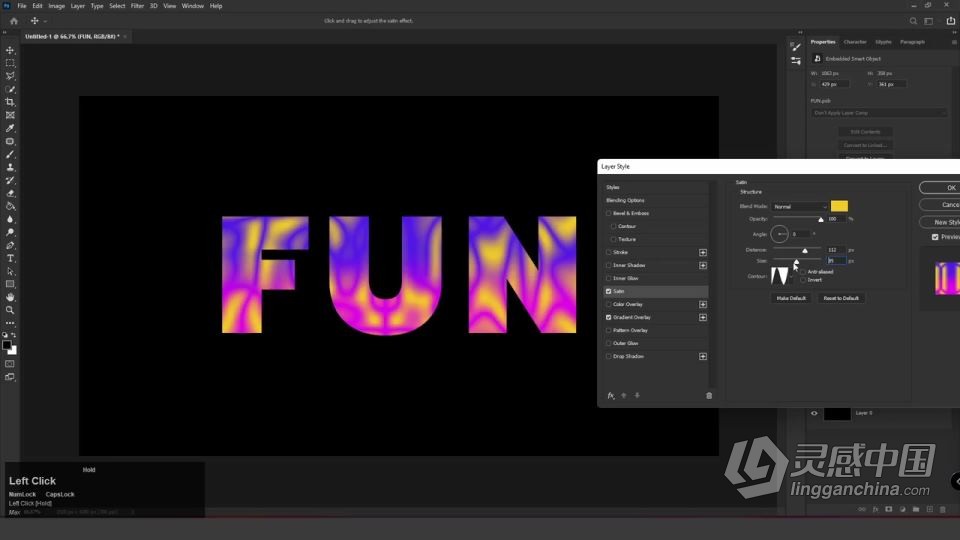
Task: Select the Blur tool
Action: pyautogui.click(x=10, y=219)
